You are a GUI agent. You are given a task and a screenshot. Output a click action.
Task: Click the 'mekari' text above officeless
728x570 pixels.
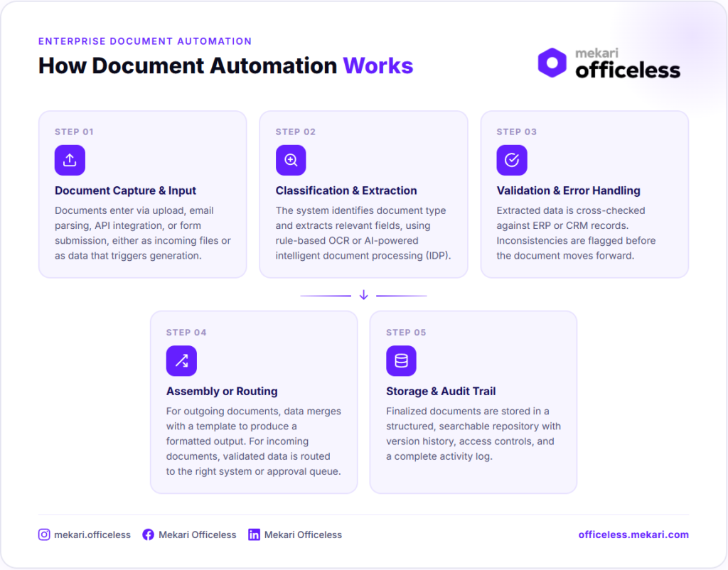pos(596,53)
